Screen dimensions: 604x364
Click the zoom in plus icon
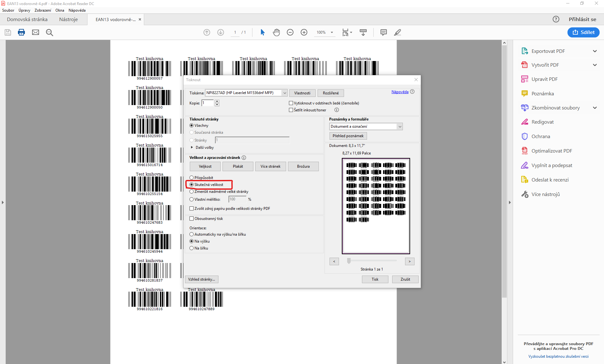(304, 32)
